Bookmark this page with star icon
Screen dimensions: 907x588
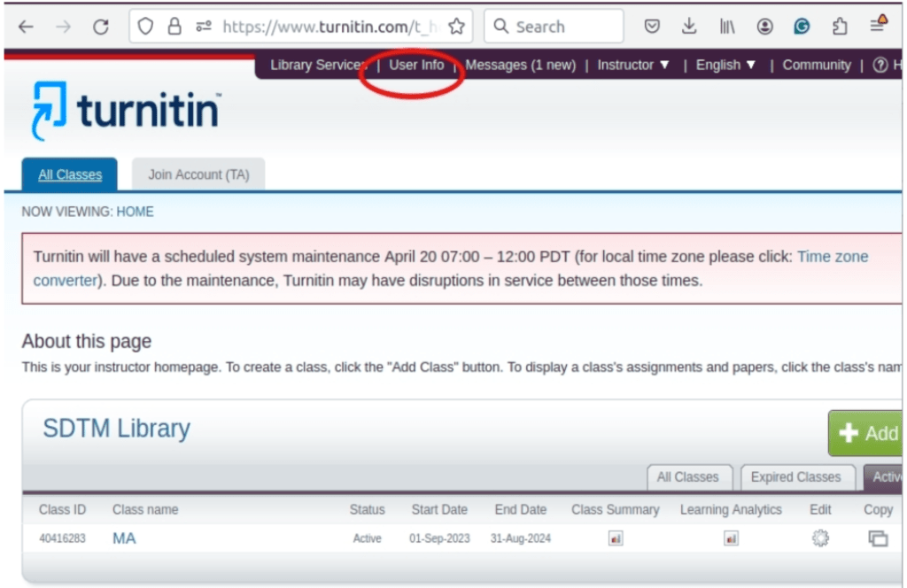(x=456, y=27)
